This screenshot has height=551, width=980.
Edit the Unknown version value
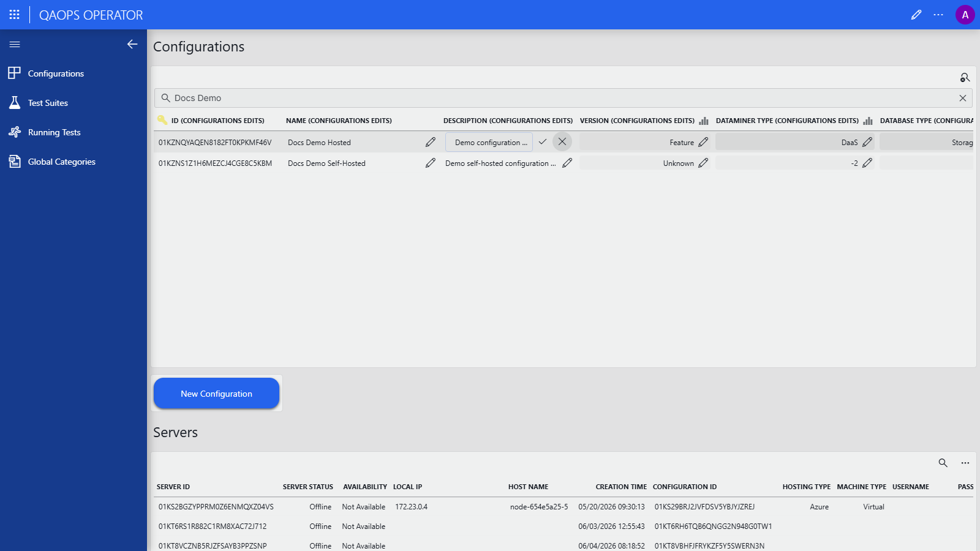point(703,163)
